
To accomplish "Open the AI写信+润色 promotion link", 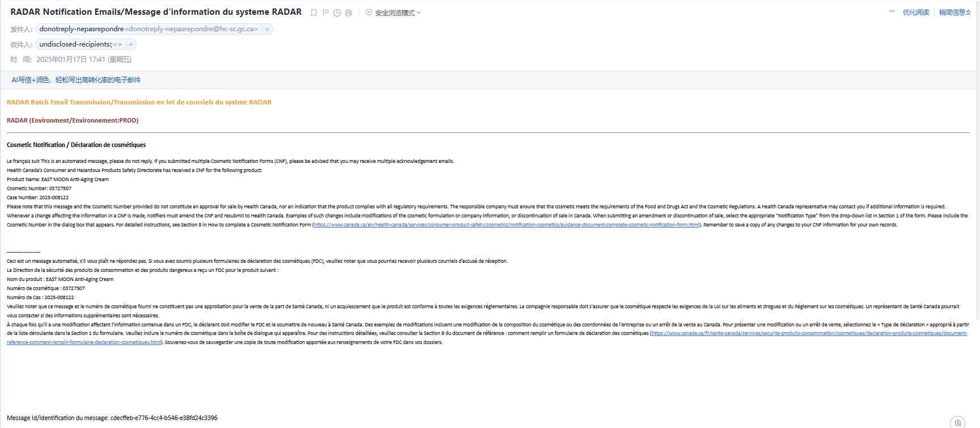I will click(x=76, y=80).
